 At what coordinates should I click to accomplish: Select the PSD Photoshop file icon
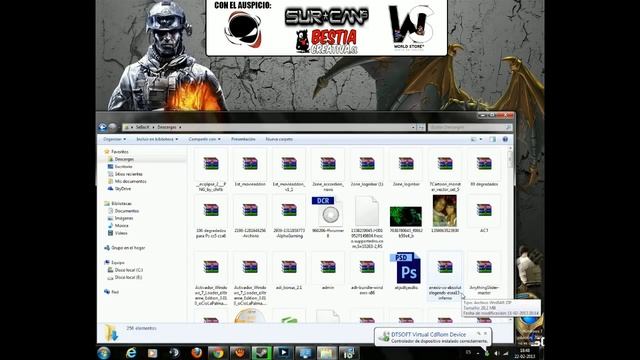coord(406,268)
